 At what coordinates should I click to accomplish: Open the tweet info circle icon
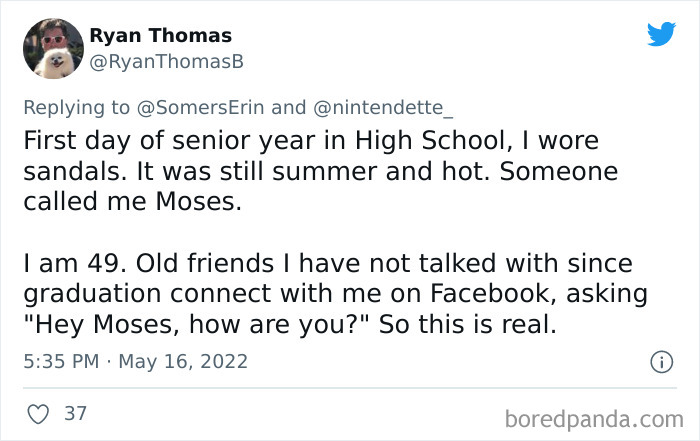[x=661, y=362]
